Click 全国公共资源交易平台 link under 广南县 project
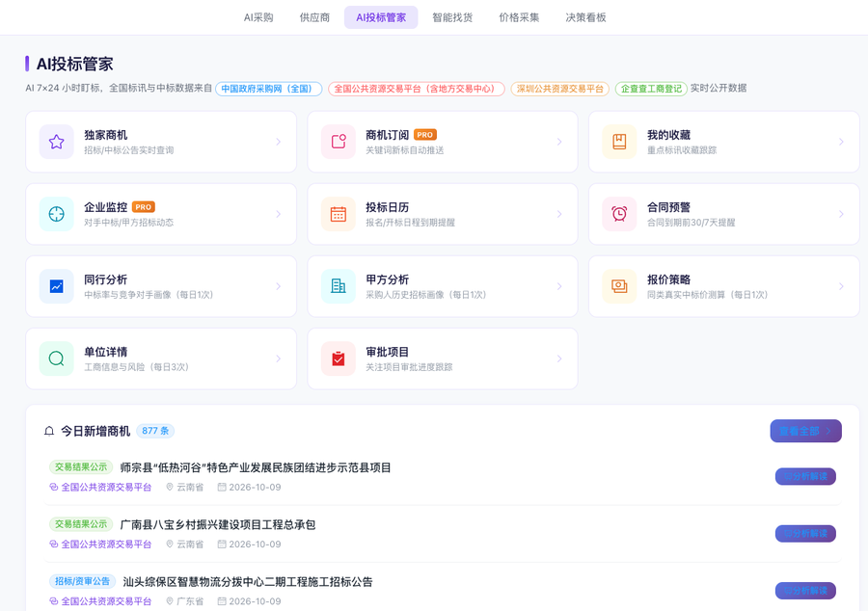Screen dimensions: 868x611 click(x=106, y=545)
